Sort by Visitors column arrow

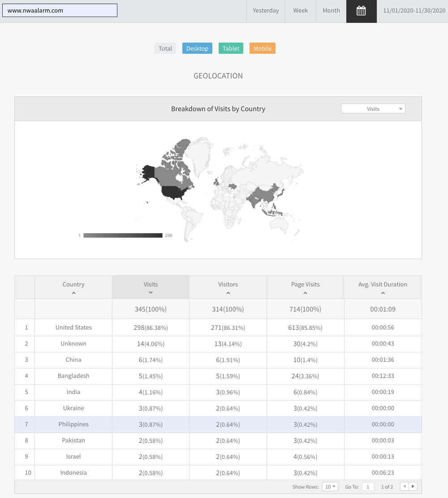pos(228,293)
